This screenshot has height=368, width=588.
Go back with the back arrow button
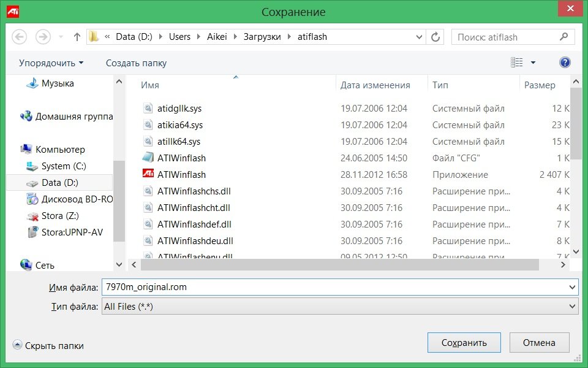click(x=20, y=37)
